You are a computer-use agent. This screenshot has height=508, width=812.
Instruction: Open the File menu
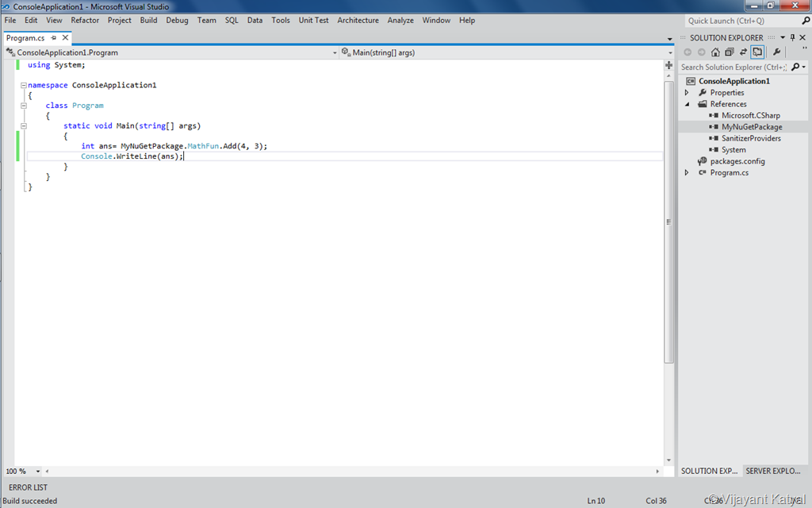(x=10, y=20)
